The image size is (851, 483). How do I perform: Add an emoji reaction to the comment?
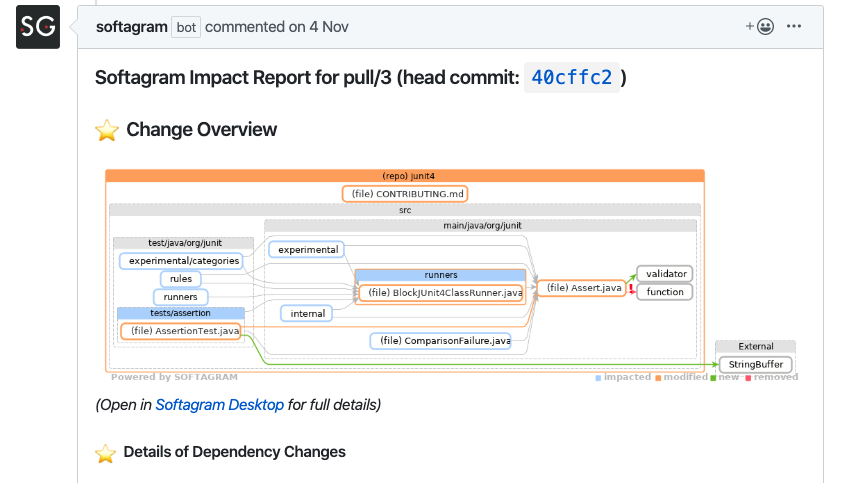pyautogui.click(x=759, y=27)
